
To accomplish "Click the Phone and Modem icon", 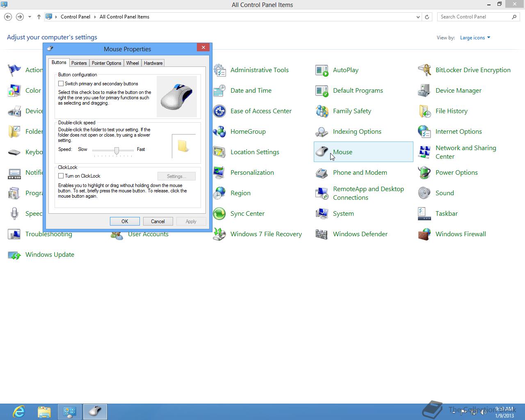I will click(x=322, y=173).
